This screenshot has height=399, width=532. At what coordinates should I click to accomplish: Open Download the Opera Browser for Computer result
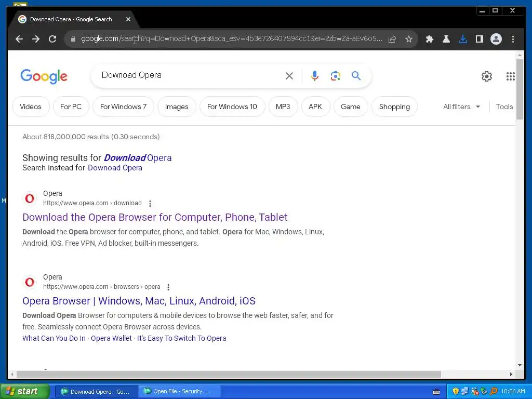coord(155,217)
